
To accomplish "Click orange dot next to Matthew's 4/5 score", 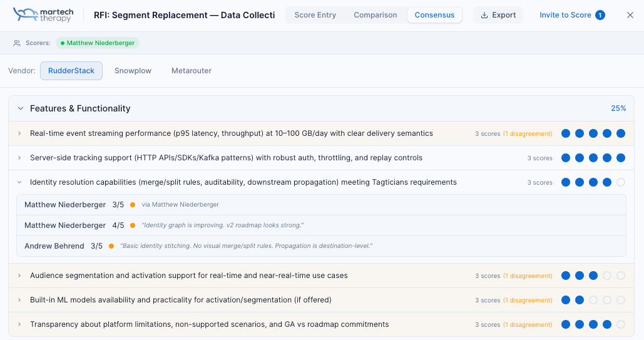I will (x=133, y=225).
